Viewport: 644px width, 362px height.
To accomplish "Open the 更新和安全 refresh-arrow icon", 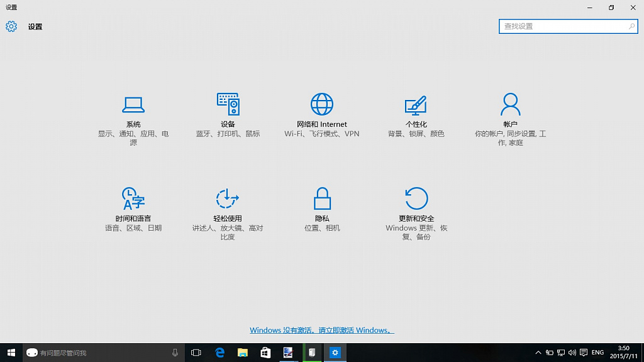I will 416,199.
